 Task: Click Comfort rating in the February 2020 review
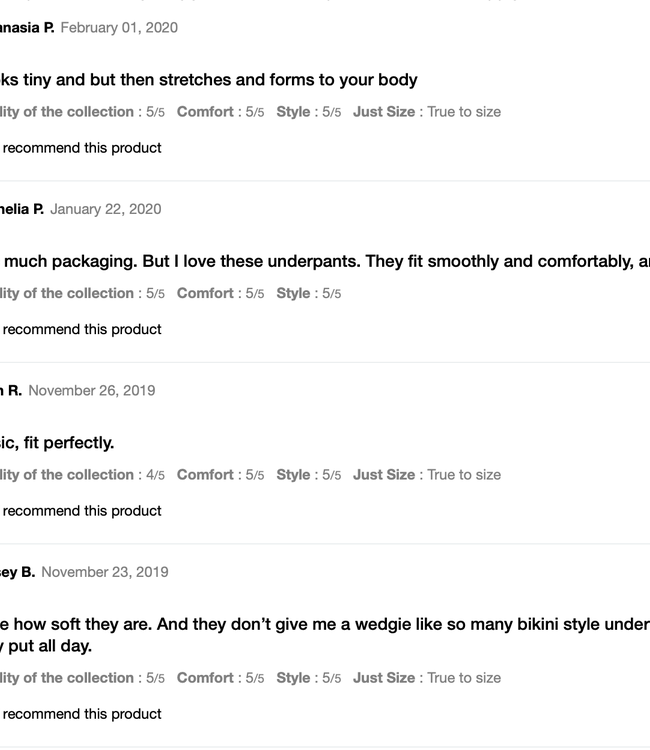pyautogui.click(x=220, y=112)
